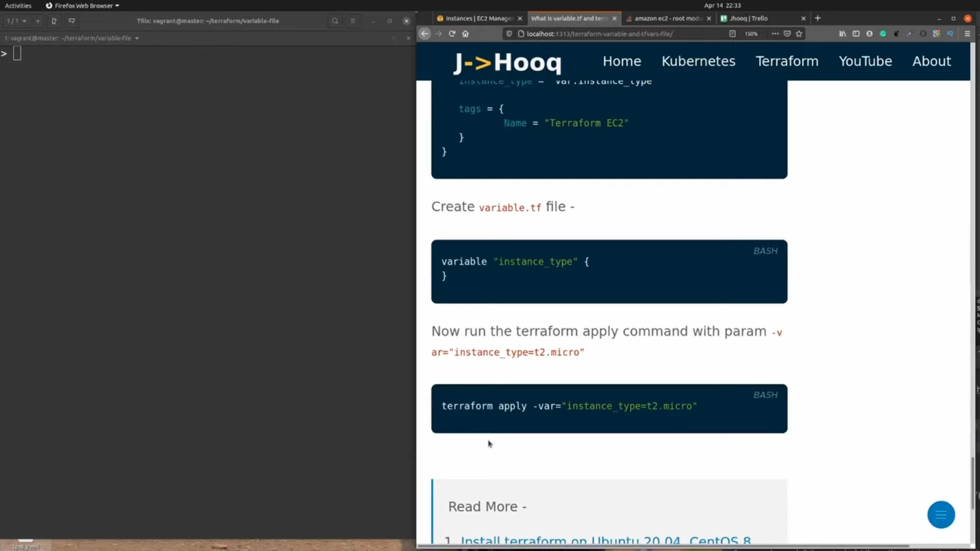Viewport: 980px width, 551px height.
Task: Open the Firefox library icon
Action: click(842, 34)
